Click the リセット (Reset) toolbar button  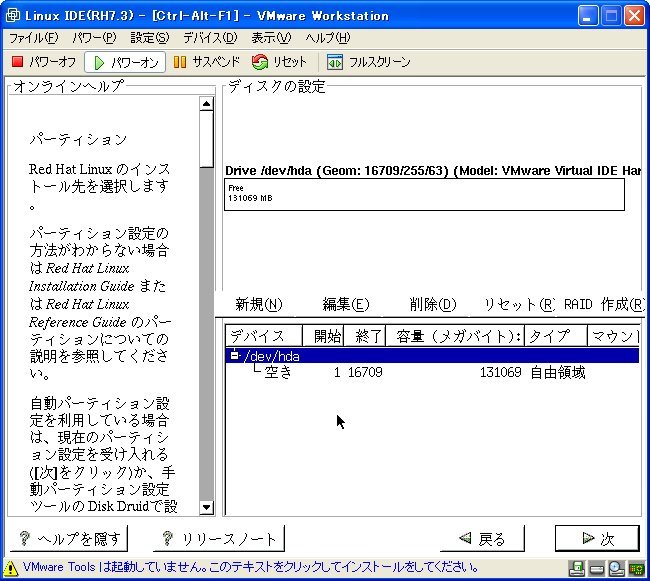click(281, 62)
